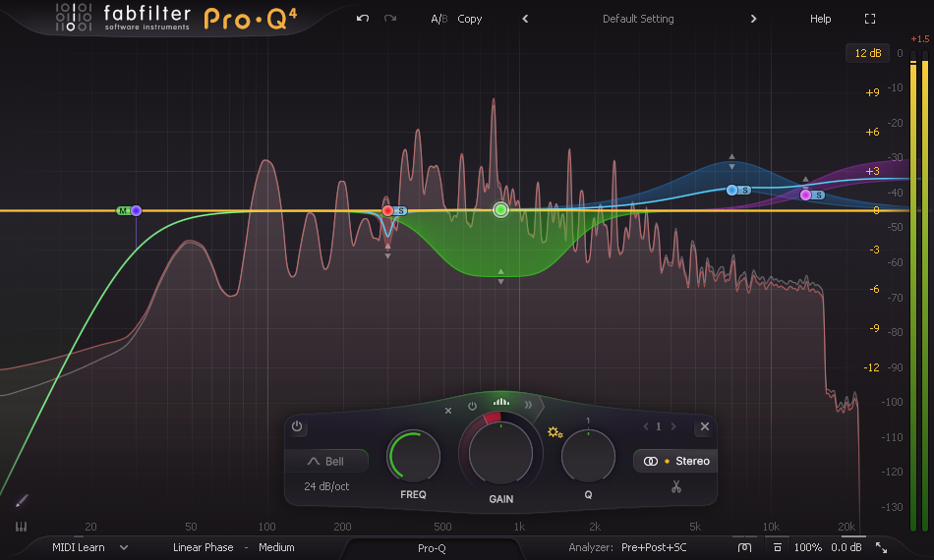Select next band arrow in band panel
The width and height of the screenshot is (934, 560).
click(673, 426)
